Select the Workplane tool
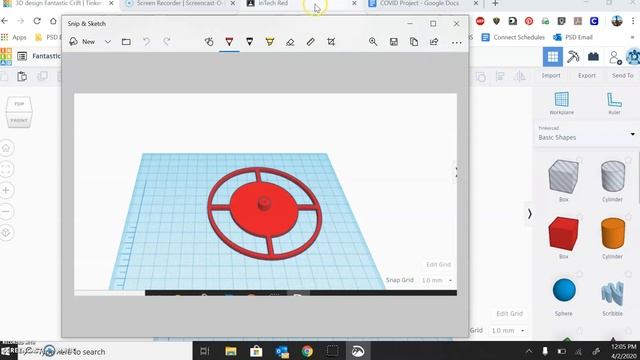The image size is (640, 360). [562, 103]
